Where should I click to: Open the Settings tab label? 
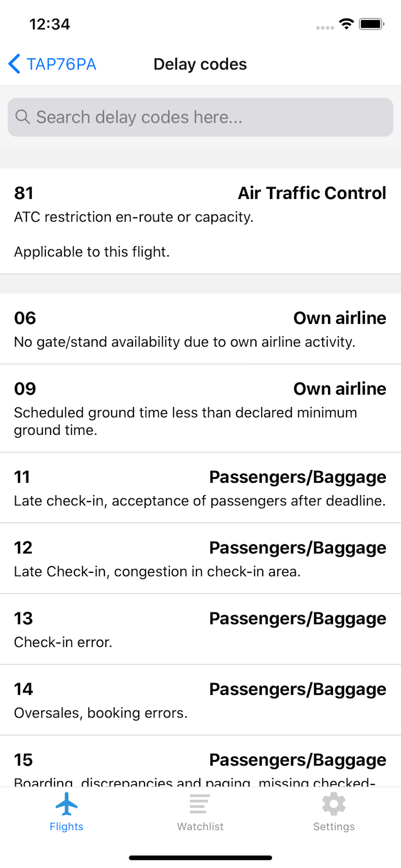tap(334, 826)
